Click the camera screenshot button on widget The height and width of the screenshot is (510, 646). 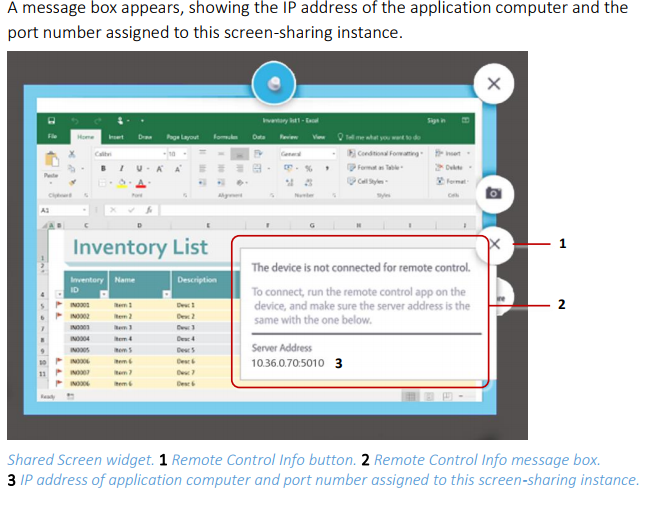[x=492, y=193]
